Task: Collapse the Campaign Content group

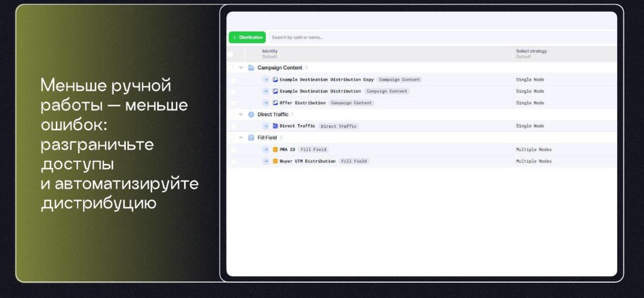Action: [x=241, y=68]
